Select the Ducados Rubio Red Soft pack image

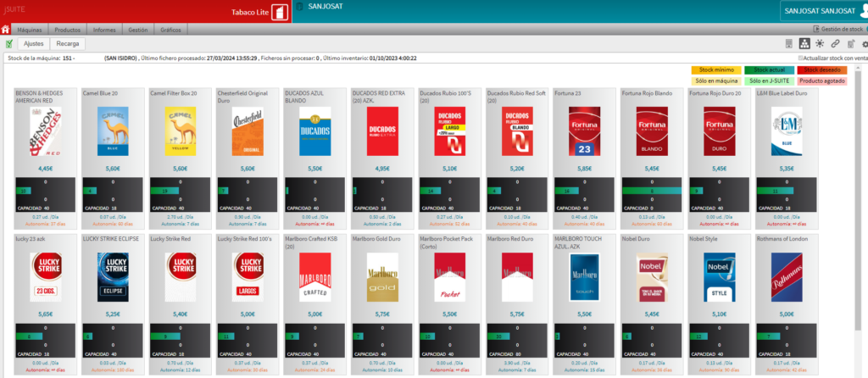[517, 131]
